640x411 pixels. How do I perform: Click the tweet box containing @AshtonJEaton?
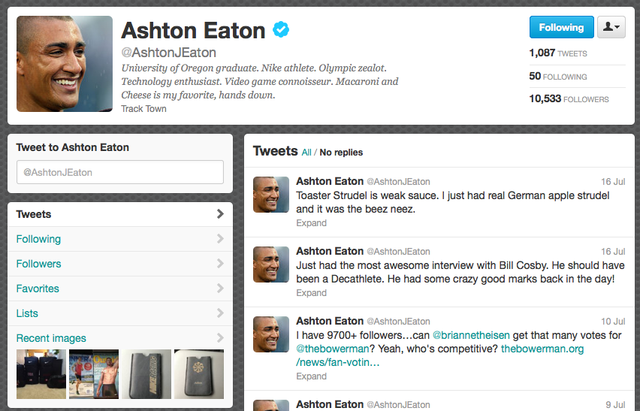tap(120, 172)
